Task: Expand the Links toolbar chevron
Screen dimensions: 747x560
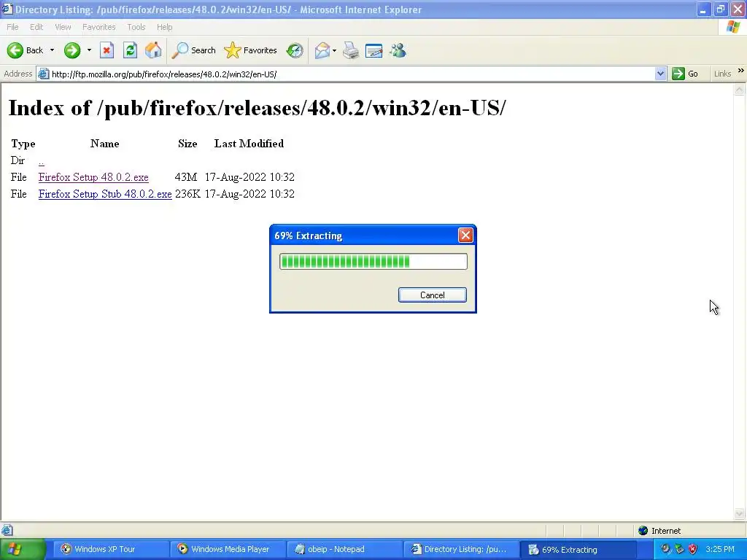Action: pyautogui.click(x=741, y=71)
